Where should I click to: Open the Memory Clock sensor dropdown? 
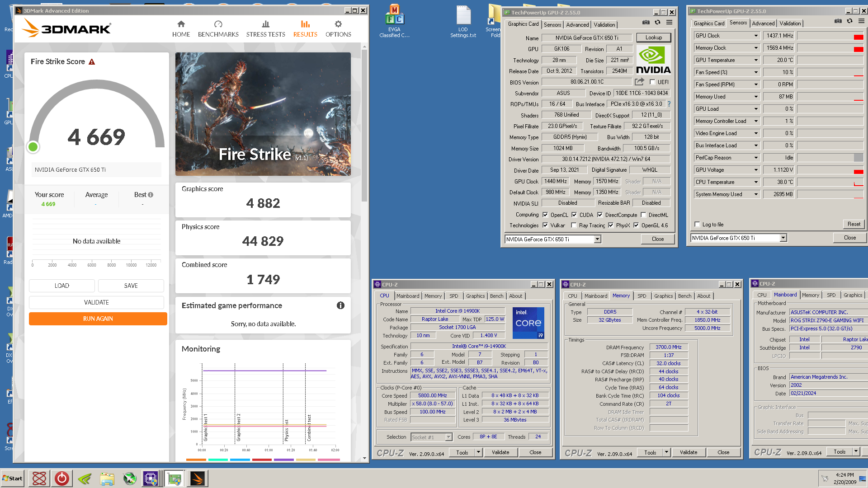[x=755, y=48]
